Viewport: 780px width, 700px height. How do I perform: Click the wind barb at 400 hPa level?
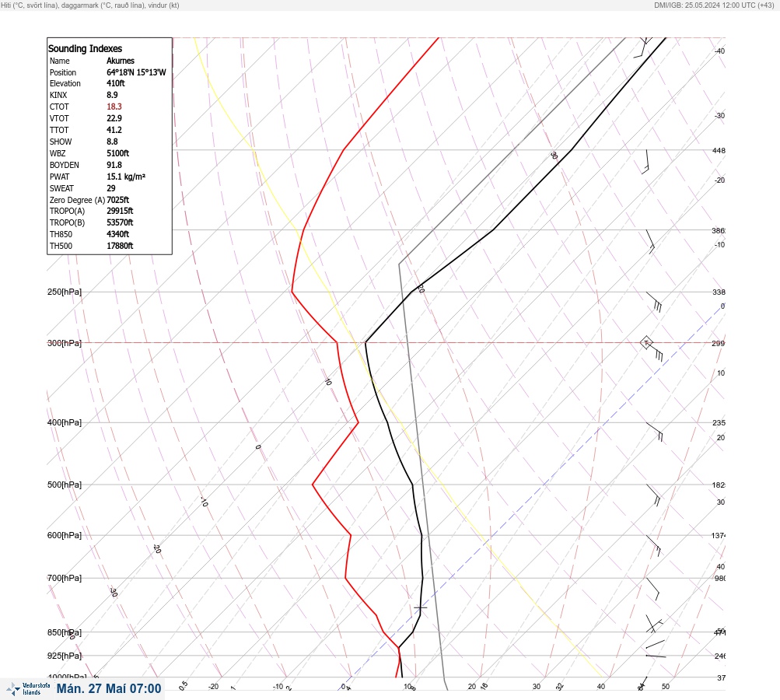655,432
